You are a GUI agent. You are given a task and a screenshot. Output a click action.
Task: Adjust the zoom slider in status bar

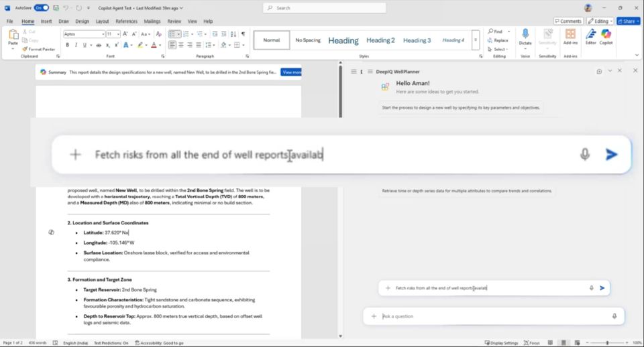point(607,343)
